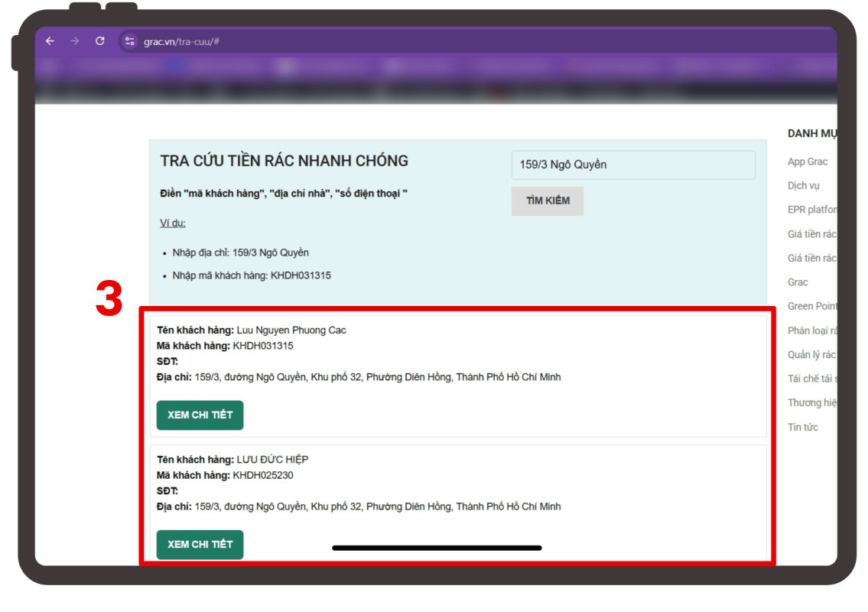The width and height of the screenshot is (868, 612).
Task: Open site information icon in address bar
Action: point(129,41)
